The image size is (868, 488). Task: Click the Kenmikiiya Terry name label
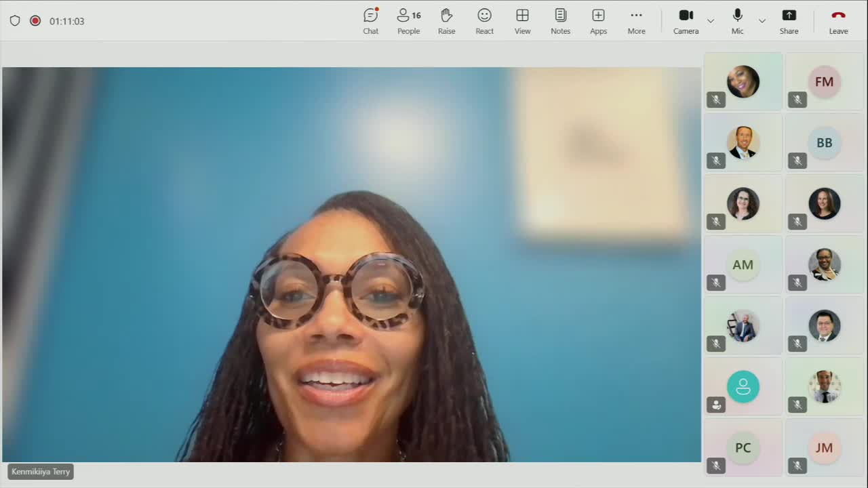(41, 472)
